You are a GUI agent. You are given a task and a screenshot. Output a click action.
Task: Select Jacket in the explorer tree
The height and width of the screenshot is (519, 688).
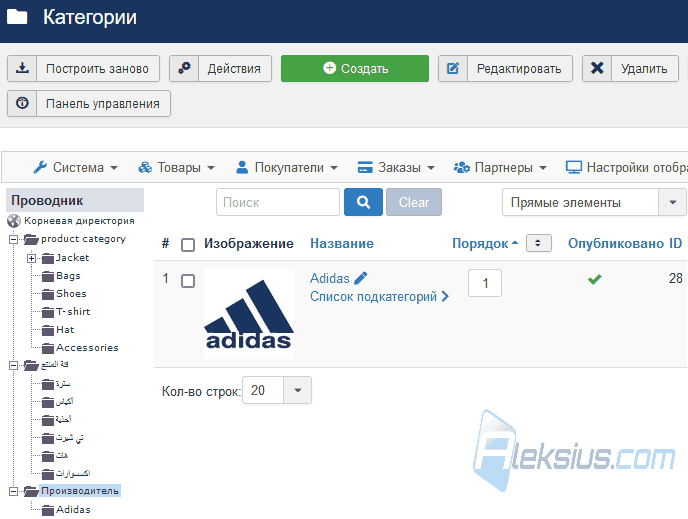[72, 258]
